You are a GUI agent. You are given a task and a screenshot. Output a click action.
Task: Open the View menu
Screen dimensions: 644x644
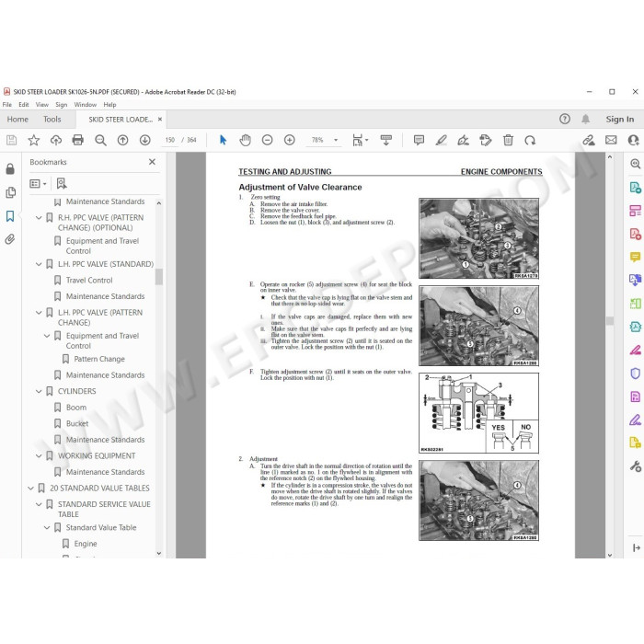click(x=42, y=105)
